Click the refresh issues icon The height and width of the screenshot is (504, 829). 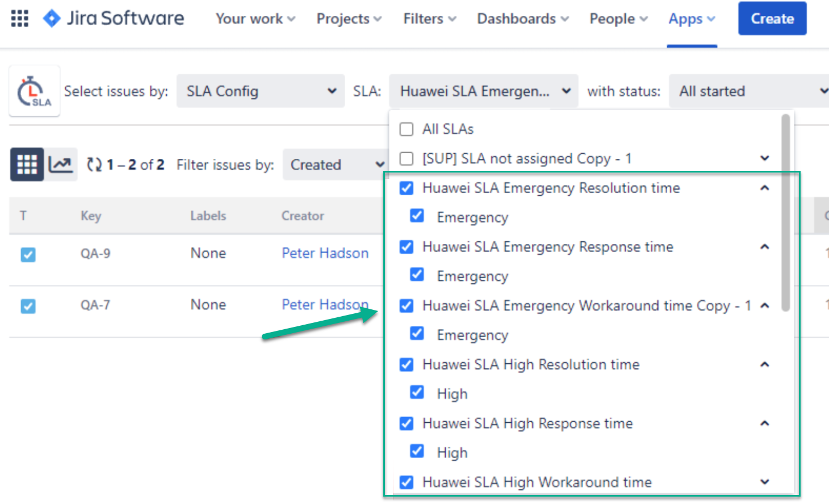pyautogui.click(x=94, y=165)
